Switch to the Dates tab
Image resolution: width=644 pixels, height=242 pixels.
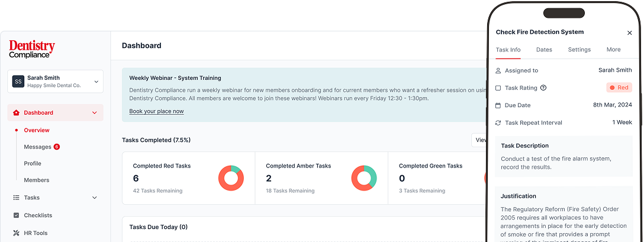(544, 50)
